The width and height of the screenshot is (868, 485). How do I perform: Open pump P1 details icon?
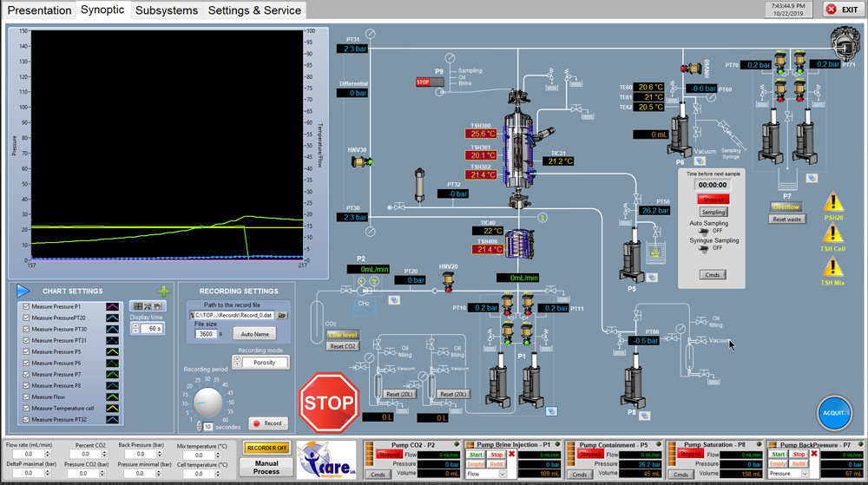(x=551, y=411)
